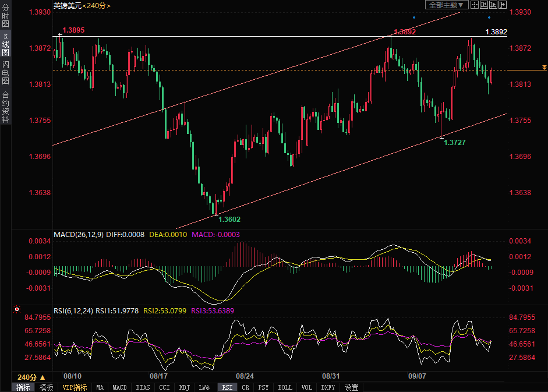The image size is (548, 392).
Task: Click the 设置 settings button
Action: [x=351, y=387]
